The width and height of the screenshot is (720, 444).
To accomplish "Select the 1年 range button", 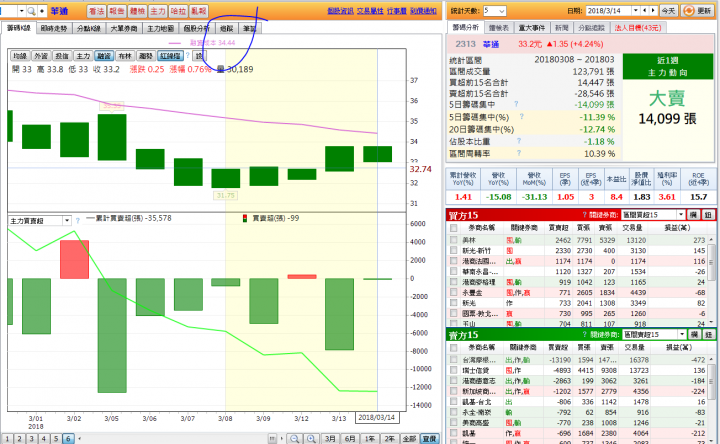I will click(x=370, y=439).
